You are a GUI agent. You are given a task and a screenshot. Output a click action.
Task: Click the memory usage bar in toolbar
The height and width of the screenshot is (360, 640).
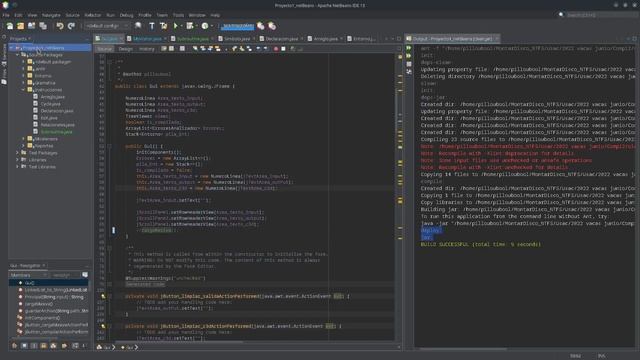(238, 26)
